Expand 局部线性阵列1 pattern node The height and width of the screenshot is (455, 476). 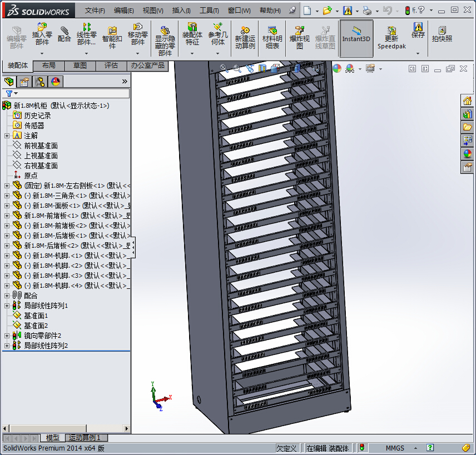coord(7,306)
